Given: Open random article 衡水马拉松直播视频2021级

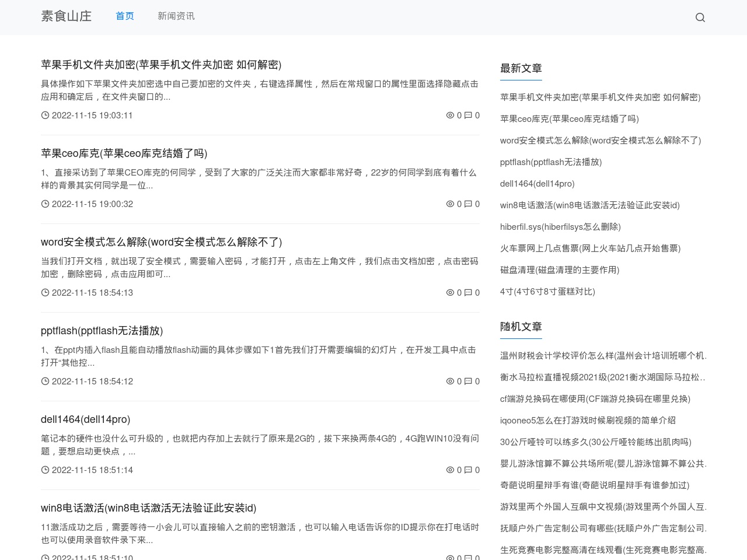Looking at the screenshot, I should pyautogui.click(x=603, y=377).
